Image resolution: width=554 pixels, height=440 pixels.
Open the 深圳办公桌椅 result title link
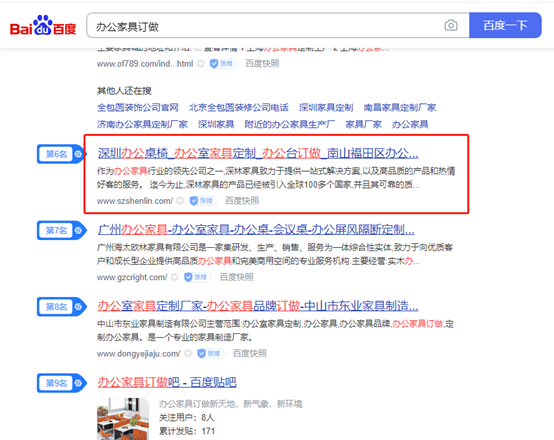pyautogui.click(x=258, y=153)
